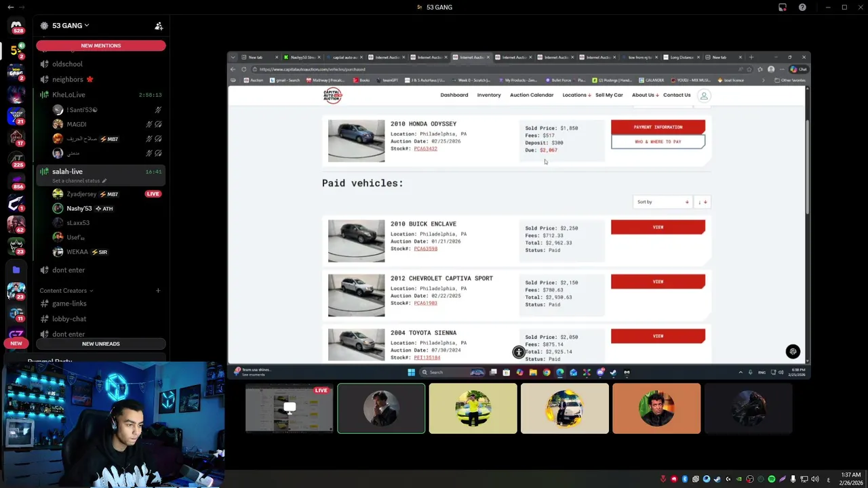Open Auction Calendar nav item
The width and height of the screenshot is (868, 488).
(x=532, y=95)
